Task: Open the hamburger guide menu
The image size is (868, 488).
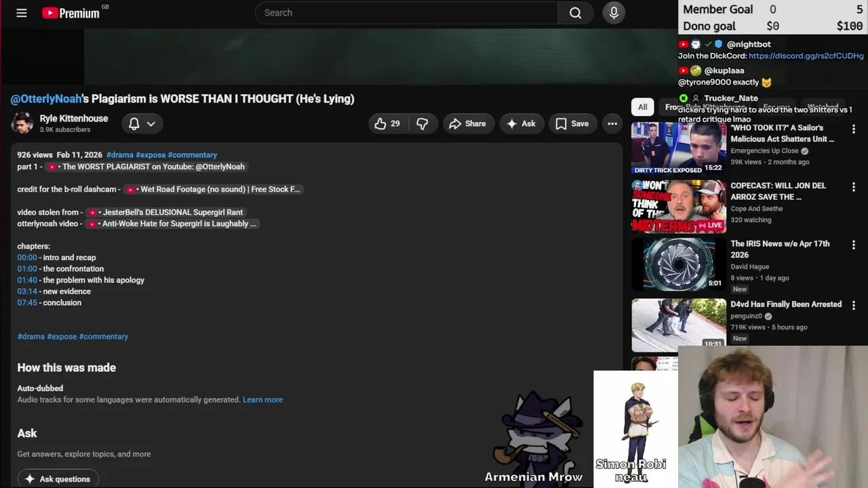Action: point(22,13)
